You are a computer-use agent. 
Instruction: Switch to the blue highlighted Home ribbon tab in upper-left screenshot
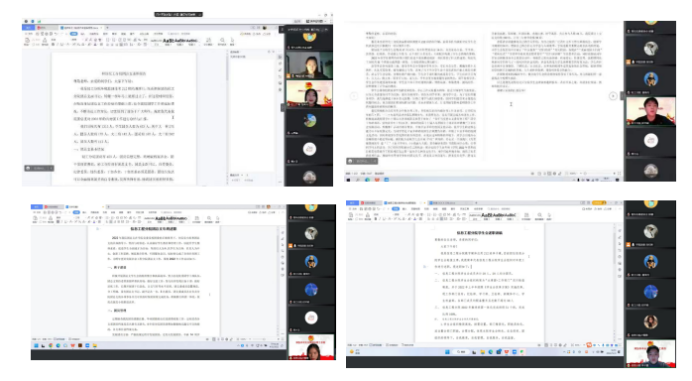coord(74,34)
